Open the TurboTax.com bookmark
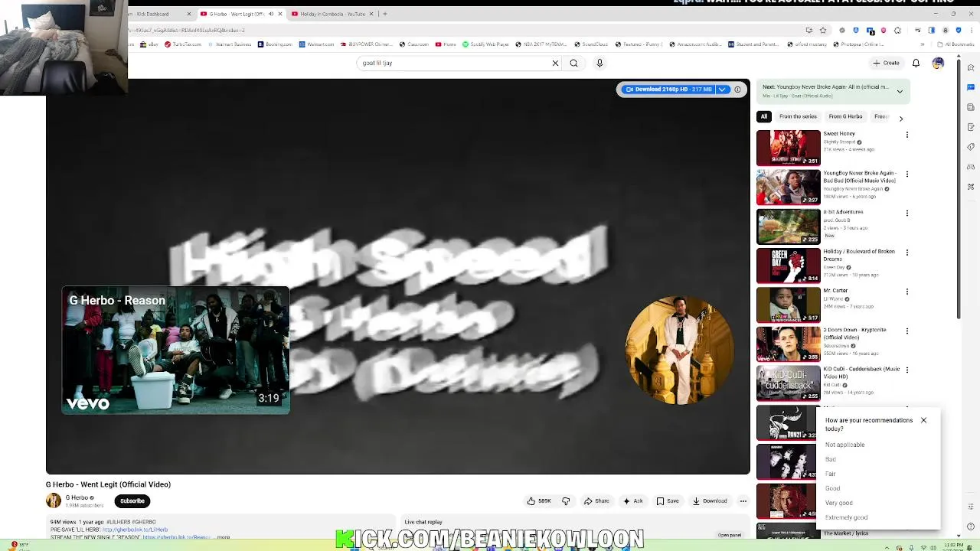 point(183,44)
